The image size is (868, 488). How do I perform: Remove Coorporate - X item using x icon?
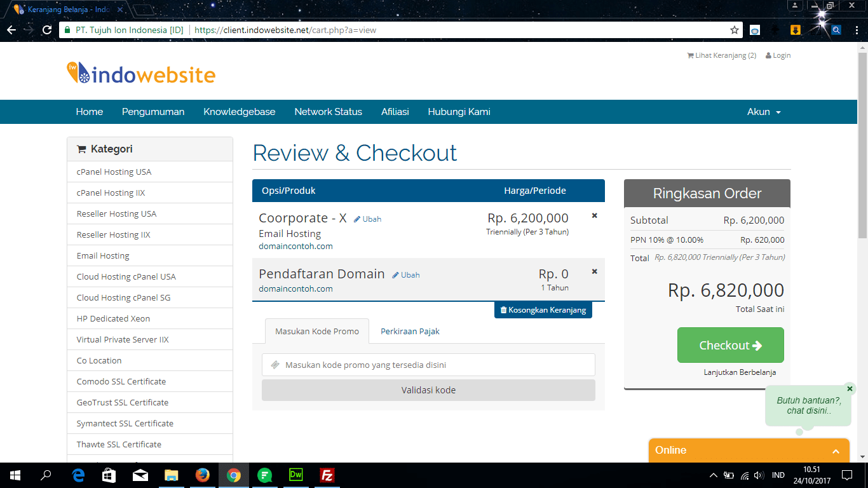(x=595, y=215)
